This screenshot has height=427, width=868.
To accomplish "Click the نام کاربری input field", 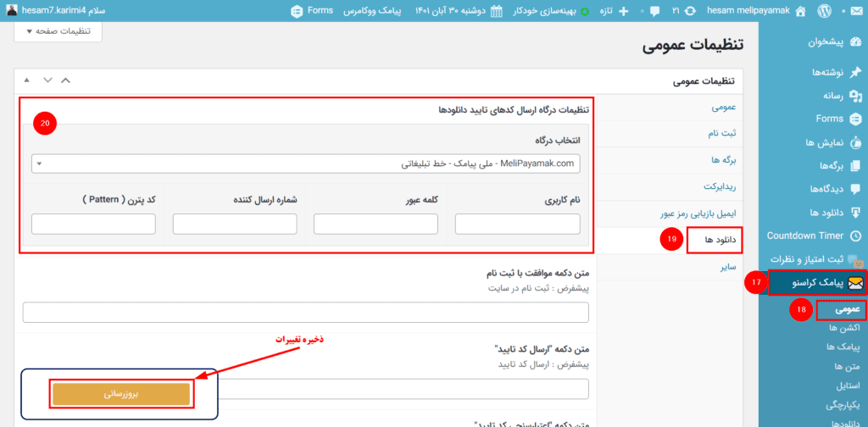I will click(x=518, y=225).
